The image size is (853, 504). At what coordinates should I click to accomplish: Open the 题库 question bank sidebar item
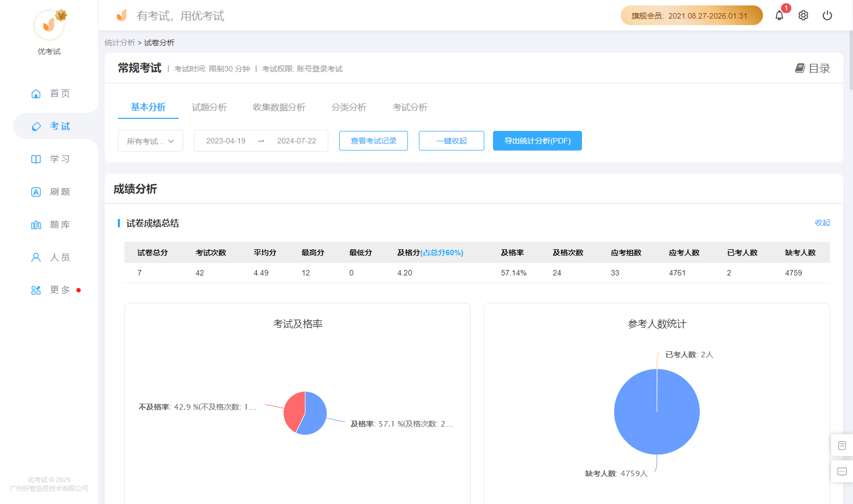pos(50,224)
